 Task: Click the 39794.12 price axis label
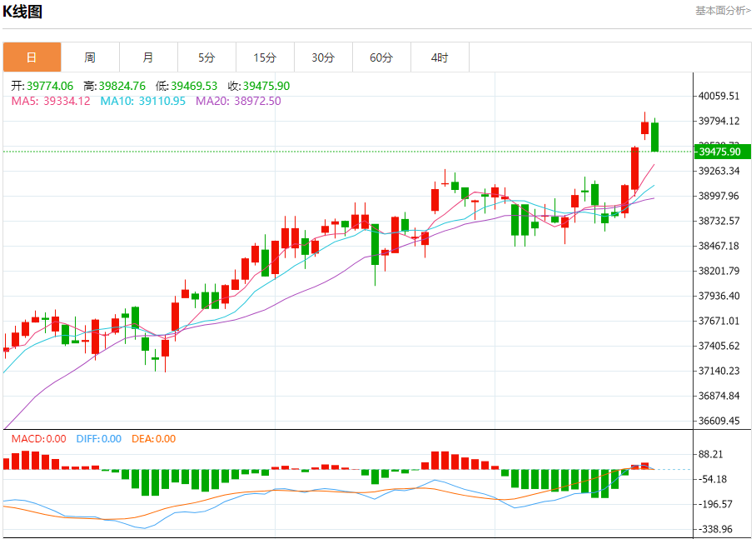[719, 121]
